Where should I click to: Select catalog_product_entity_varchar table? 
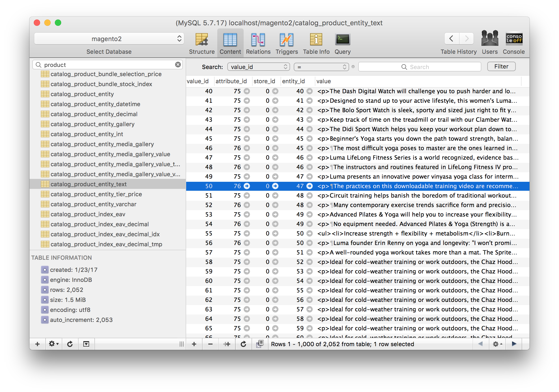[93, 204]
